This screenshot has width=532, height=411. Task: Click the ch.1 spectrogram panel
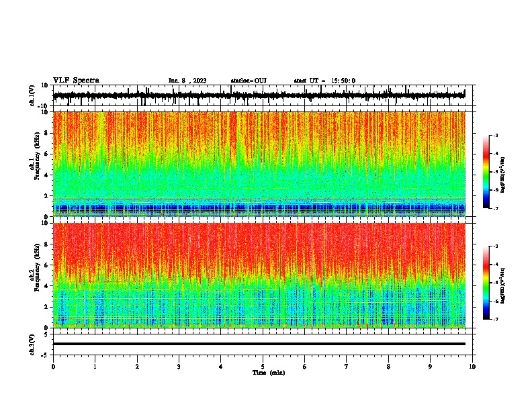[x=259, y=164]
